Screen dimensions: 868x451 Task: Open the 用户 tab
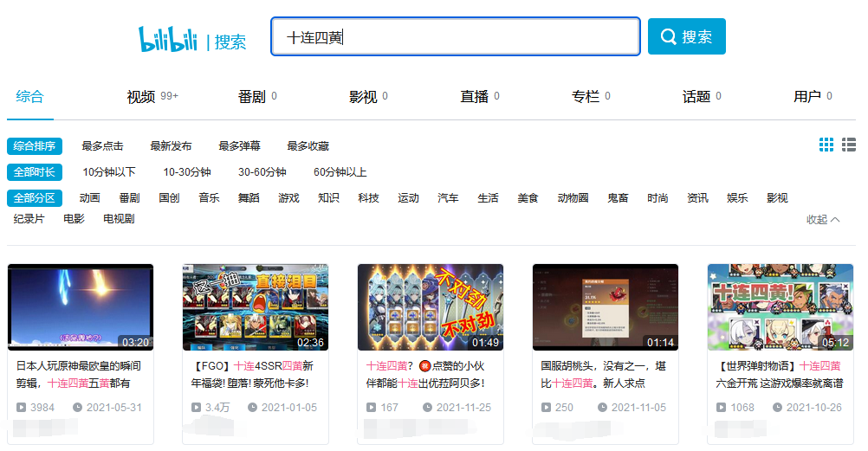(813, 97)
